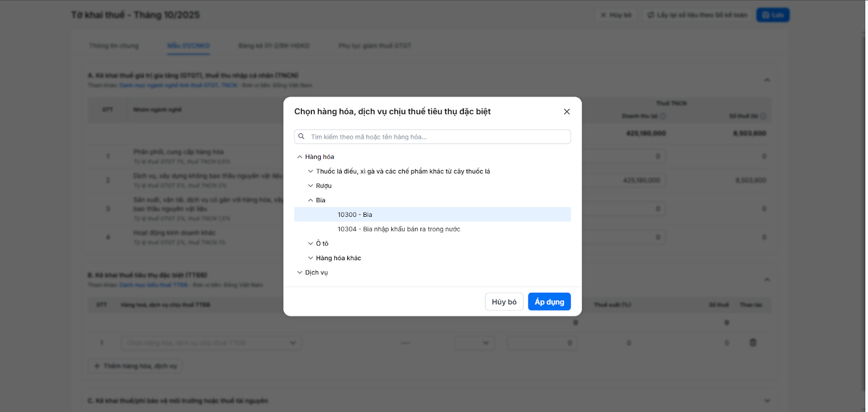Collapse the Hàng hóa tree node

299,157
